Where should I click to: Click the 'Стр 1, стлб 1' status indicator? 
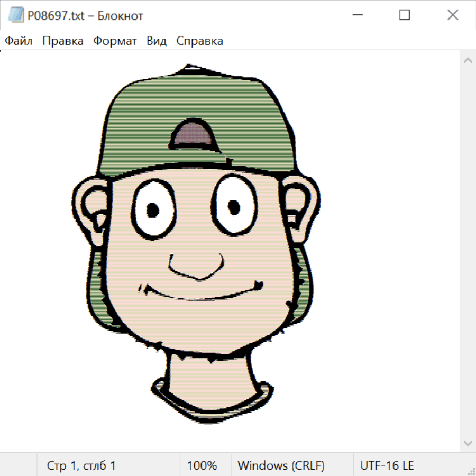(x=81, y=465)
